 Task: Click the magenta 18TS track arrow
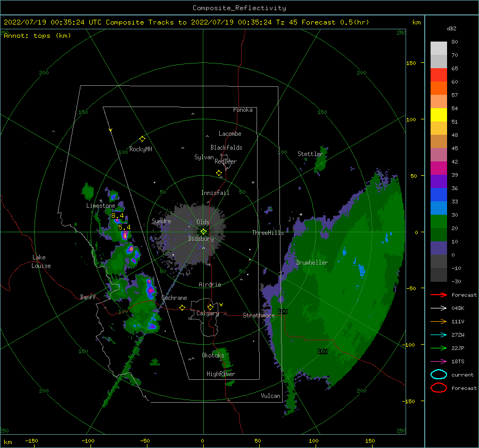439,362
